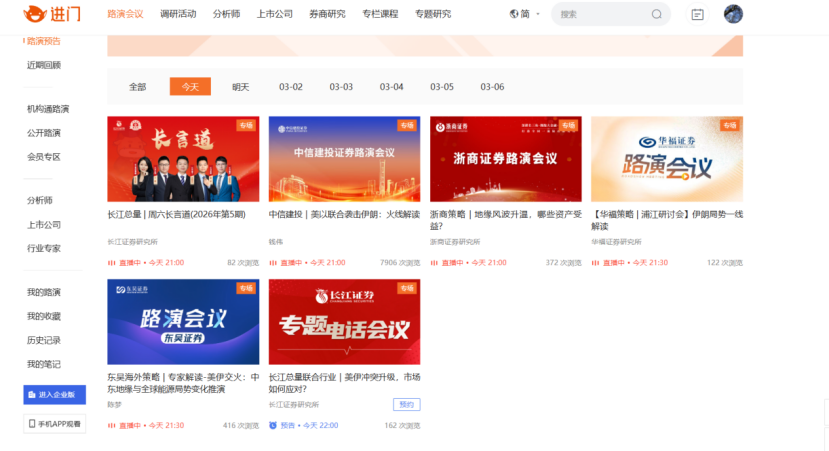Click the 进门 logo icon
This screenshot has height=451, width=829.
click(38, 14)
